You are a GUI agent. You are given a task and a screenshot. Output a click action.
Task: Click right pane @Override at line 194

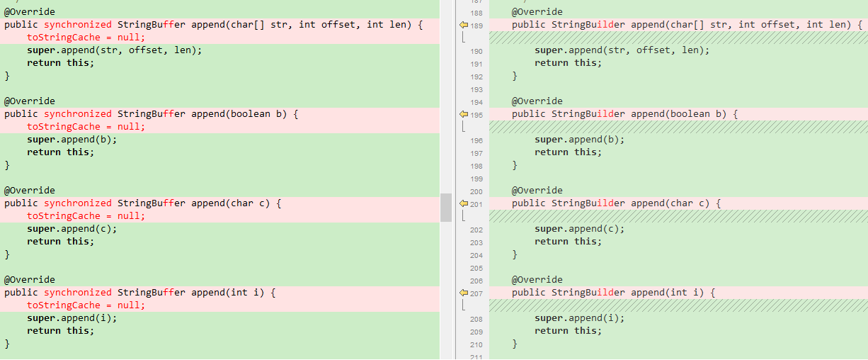(x=537, y=101)
